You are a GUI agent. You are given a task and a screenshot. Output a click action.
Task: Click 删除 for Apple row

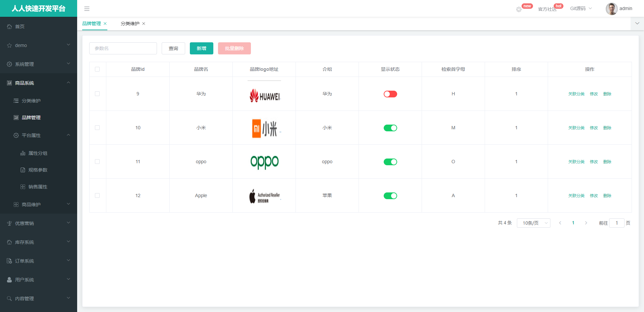[607, 196]
